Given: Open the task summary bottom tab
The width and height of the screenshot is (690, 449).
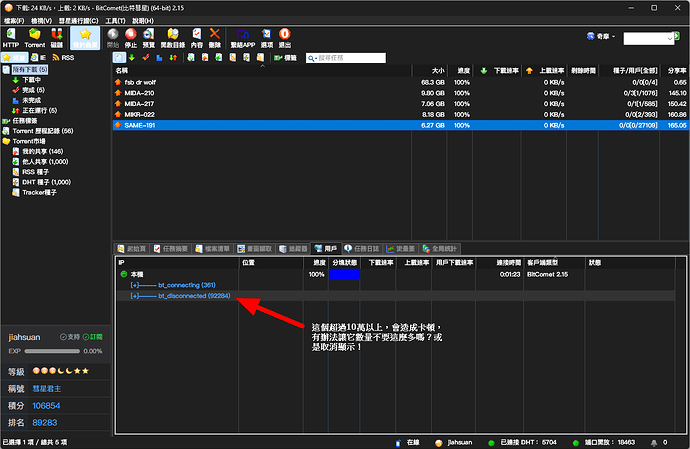Looking at the screenshot, I should click(171, 249).
